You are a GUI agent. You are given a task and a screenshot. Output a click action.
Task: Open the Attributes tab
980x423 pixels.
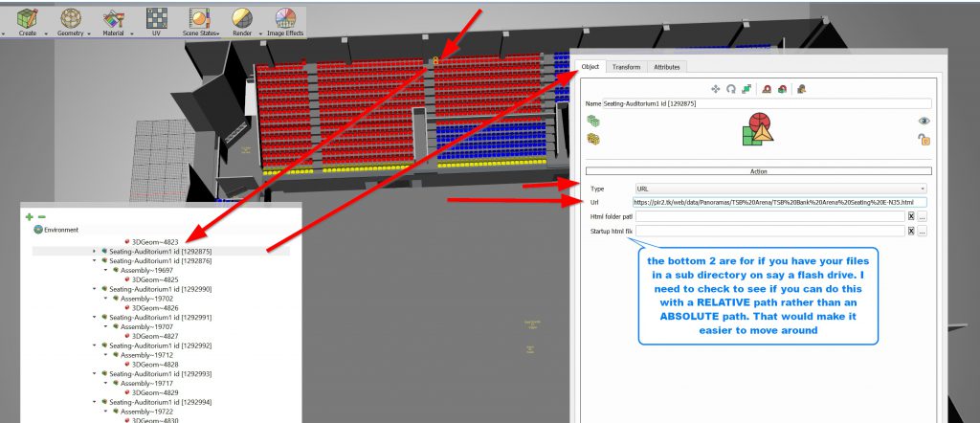click(x=666, y=67)
